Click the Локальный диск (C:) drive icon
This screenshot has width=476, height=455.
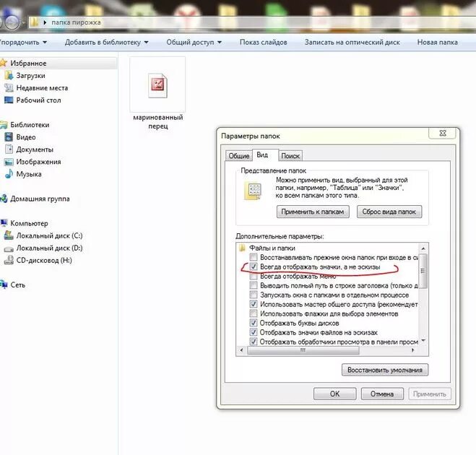(9, 235)
